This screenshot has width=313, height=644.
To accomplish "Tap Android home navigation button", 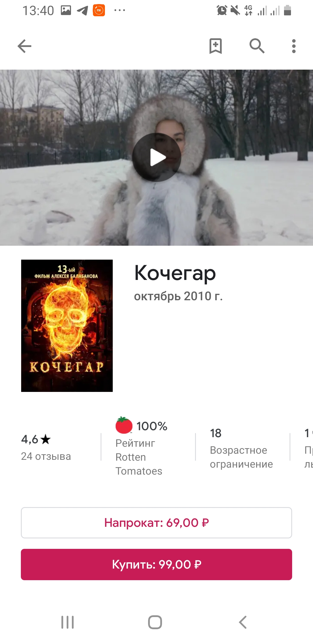I will 155,622.
